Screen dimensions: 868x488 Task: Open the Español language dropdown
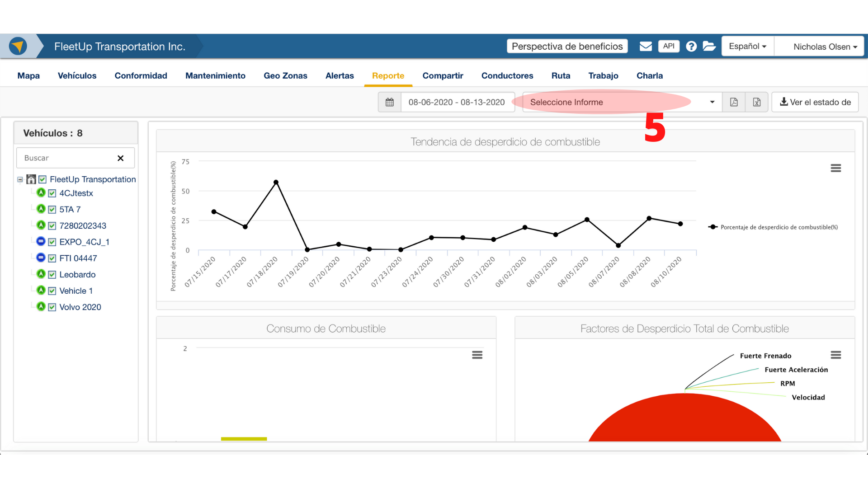(748, 46)
